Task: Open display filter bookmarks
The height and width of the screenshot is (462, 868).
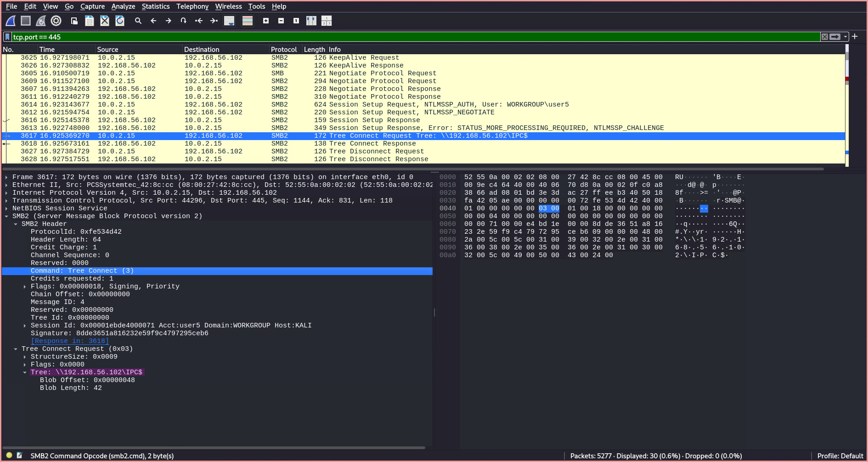Action: tap(7, 37)
